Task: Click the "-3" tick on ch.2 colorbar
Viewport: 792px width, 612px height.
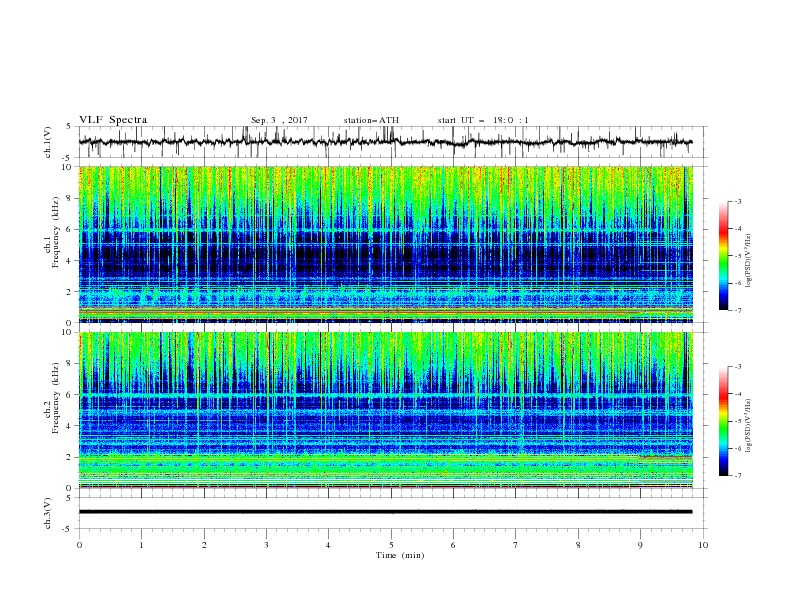Action: [737, 367]
